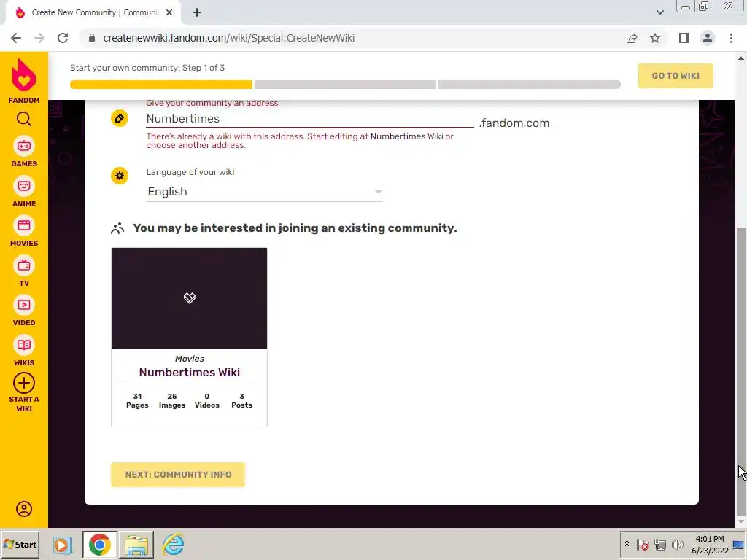Image resolution: width=747 pixels, height=560 pixels.
Task: Click the GO TO WIKI button
Action: point(676,76)
